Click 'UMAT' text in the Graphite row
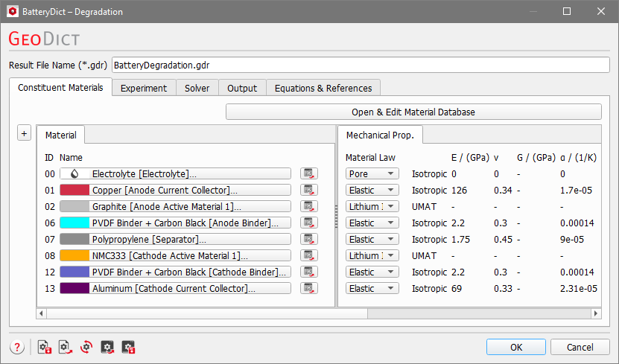Image resolution: width=619 pixels, height=364 pixels. pos(424,206)
